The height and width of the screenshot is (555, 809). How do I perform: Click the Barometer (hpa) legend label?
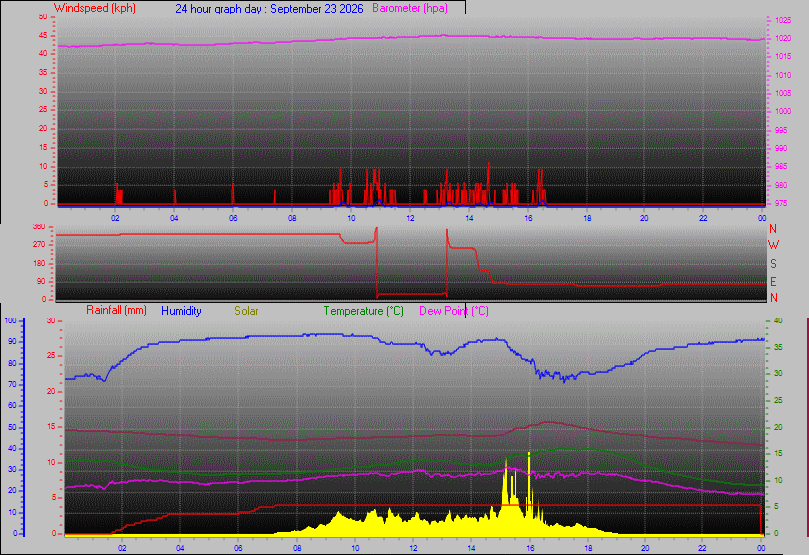click(x=410, y=8)
